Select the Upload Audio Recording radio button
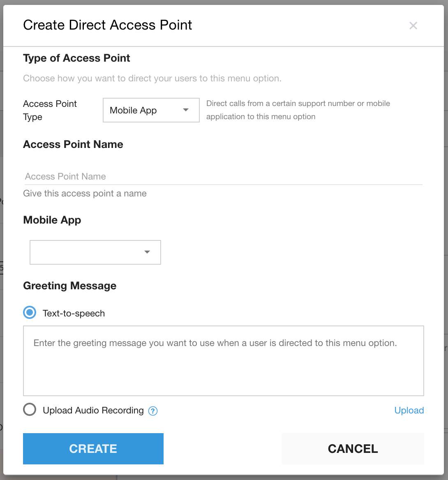This screenshot has width=448, height=480. tap(30, 410)
